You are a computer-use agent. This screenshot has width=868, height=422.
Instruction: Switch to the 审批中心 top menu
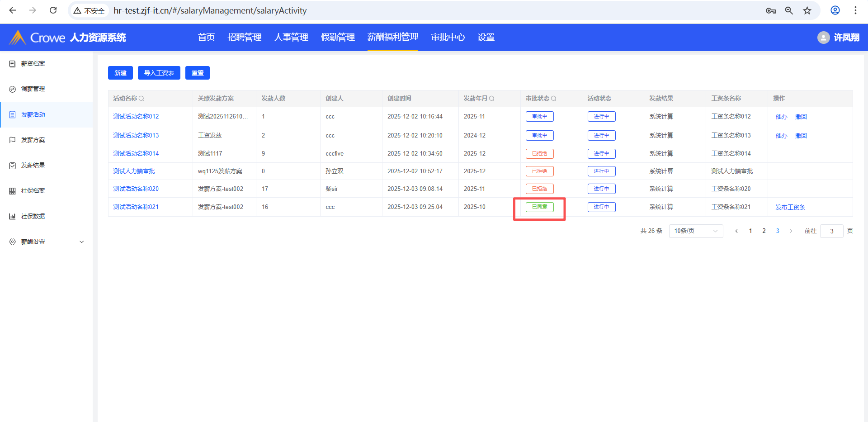point(448,37)
